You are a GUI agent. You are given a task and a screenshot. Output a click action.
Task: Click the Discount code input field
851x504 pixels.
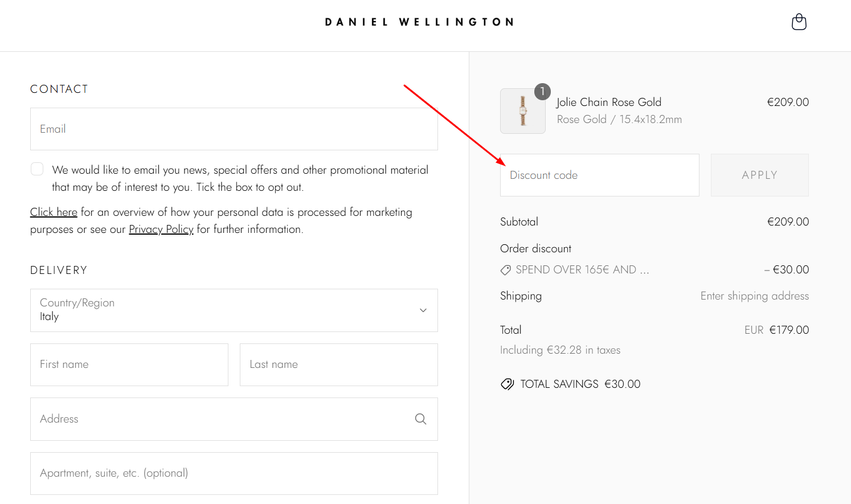[x=599, y=175]
